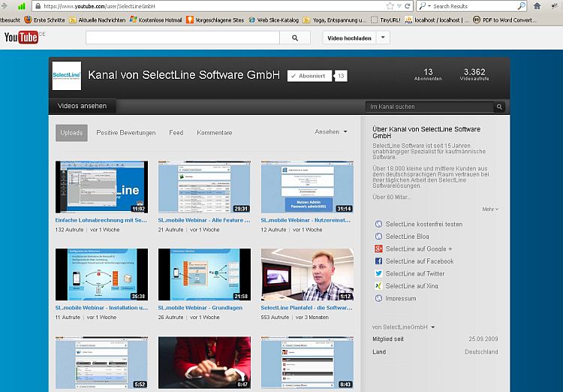This screenshot has height=392, width=563.
Task: Select the Uploads tab
Action: point(71,133)
